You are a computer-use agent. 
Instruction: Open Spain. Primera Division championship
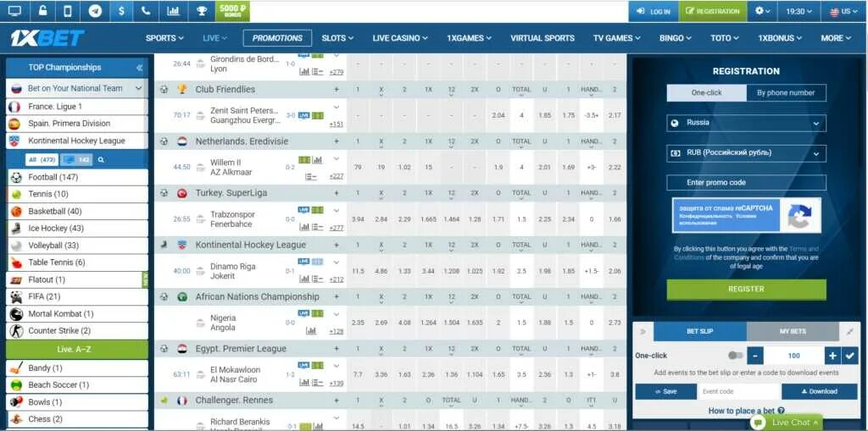(x=77, y=124)
